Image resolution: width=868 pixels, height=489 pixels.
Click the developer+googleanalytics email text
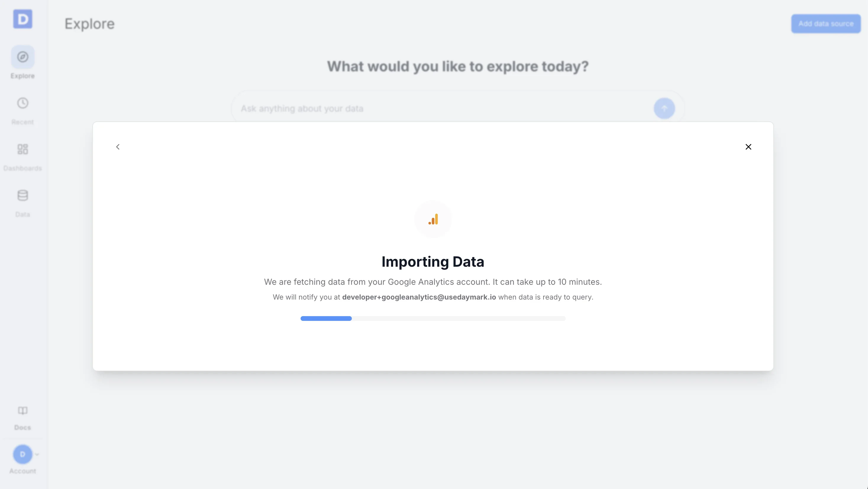point(419,297)
